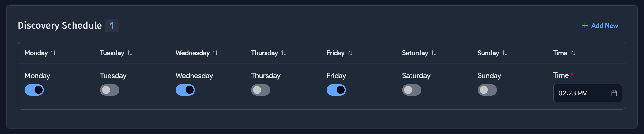Screen dimensions: 644x134
Task: Sort the schedule by the Time column
Action: click(x=573, y=53)
